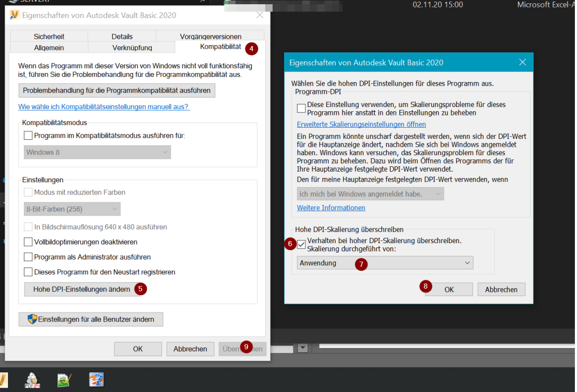
Task: Confirm DPI dialog with OK
Action: pyautogui.click(x=449, y=289)
